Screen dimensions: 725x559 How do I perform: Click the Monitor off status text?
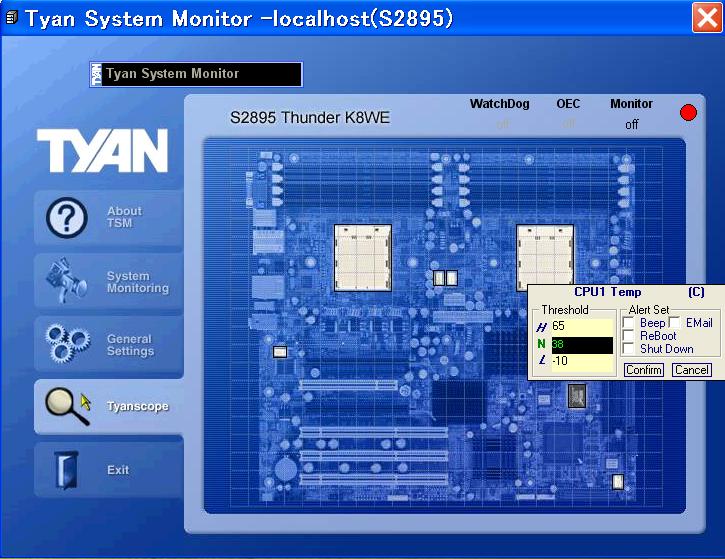click(632, 124)
